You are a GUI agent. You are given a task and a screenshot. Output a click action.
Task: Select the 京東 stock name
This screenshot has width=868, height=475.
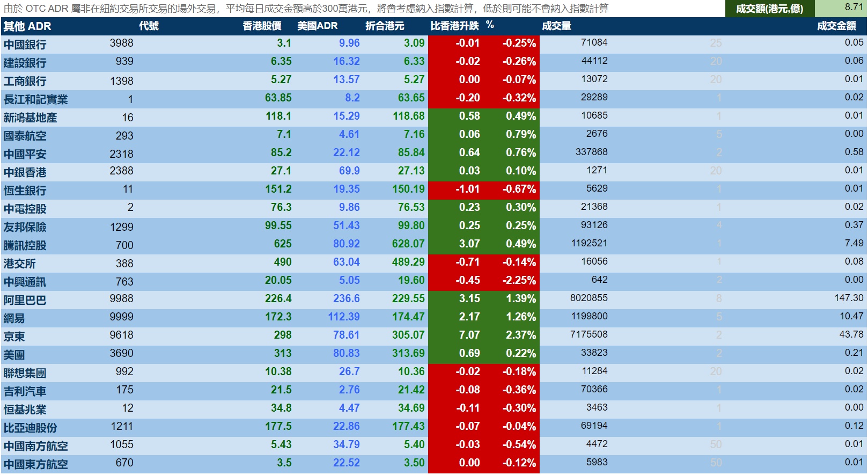pyautogui.click(x=14, y=337)
